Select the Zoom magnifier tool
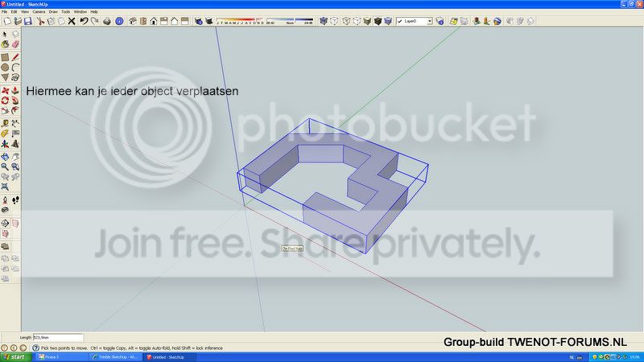 [x=5, y=167]
